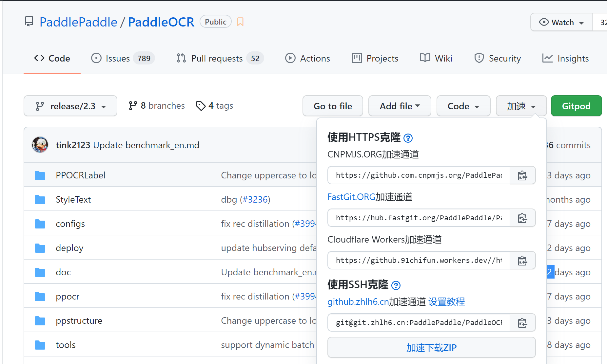Screen dimensions: 607x364
Task: Click the tag icon next to 4 tags
Action: 201,106
